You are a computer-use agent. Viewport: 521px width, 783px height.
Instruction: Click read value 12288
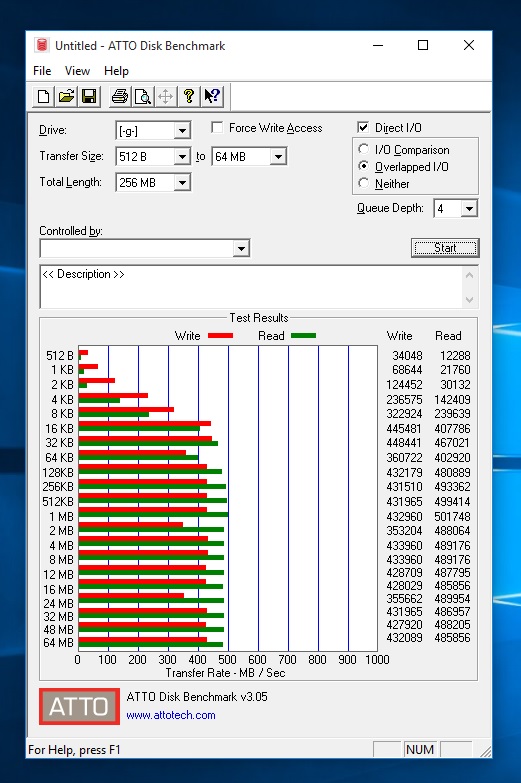455,356
